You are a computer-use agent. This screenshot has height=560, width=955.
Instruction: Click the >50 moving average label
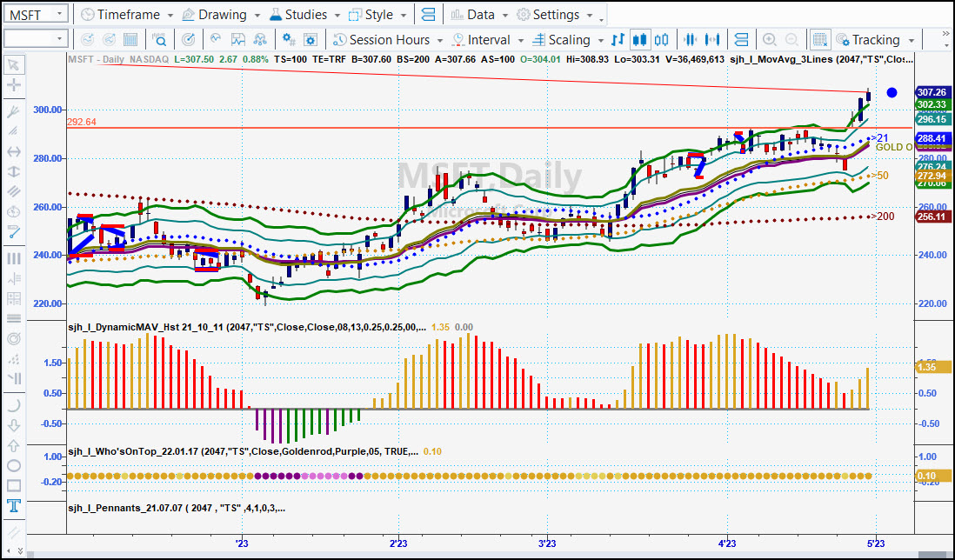pyautogui.click(x=880, y=176)
